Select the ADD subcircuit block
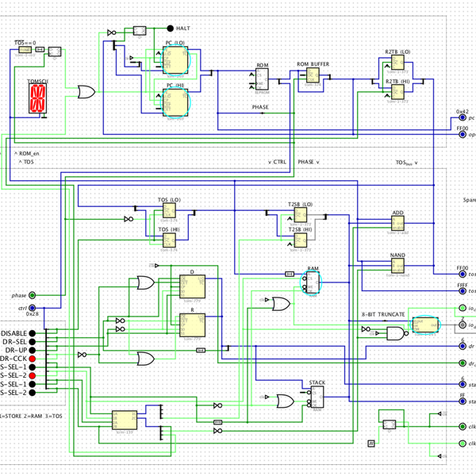Screen dimensions: 476x476 397,224
